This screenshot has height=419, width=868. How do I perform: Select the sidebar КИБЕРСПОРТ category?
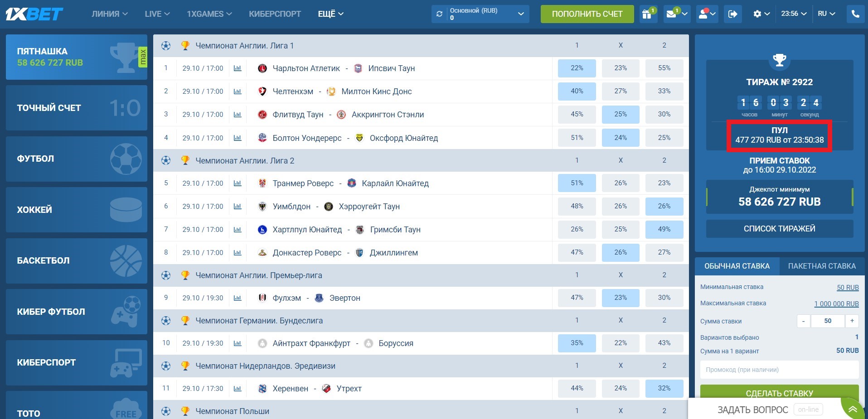(77, 363)
